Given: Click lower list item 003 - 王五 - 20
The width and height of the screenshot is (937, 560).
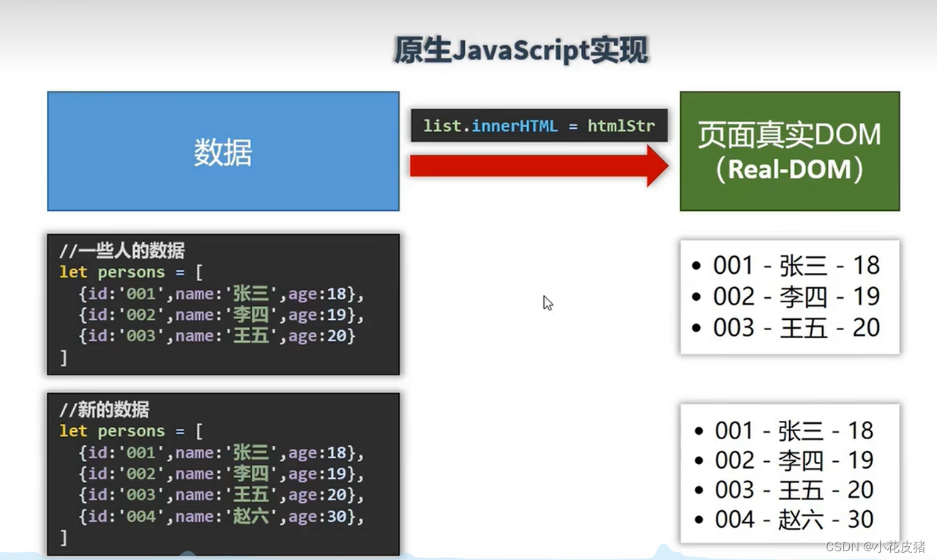Looking at the screenshot, I should click(x=783, y=490).
